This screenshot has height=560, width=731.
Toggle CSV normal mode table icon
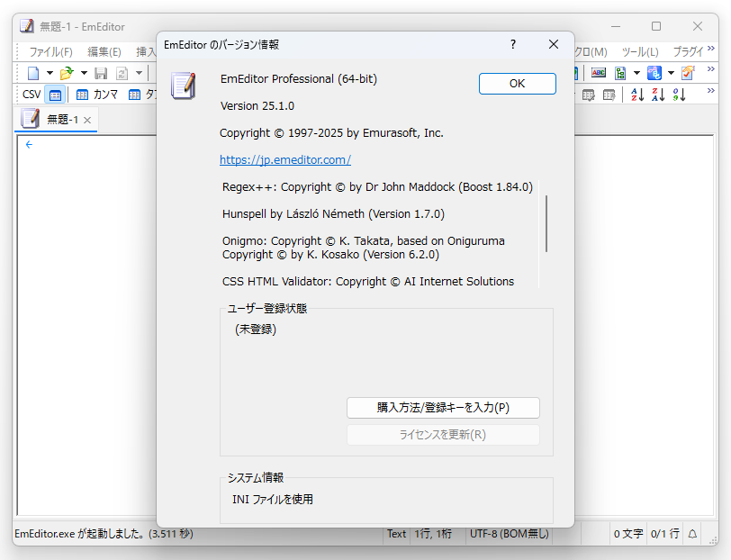(x=55, y=94)
